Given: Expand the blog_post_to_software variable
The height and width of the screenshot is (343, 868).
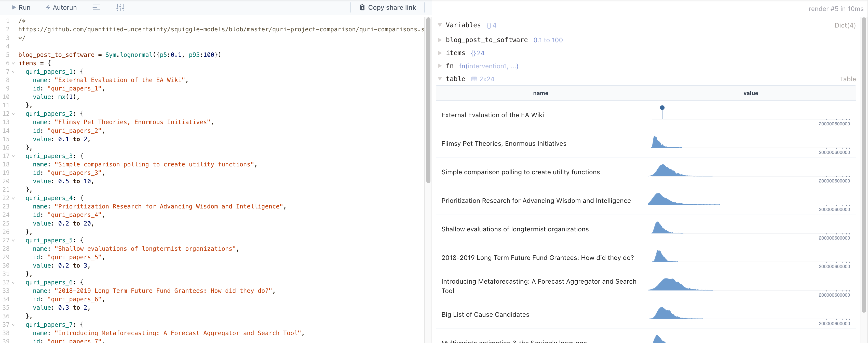Looking at the screenshot, I should point(440,40).
